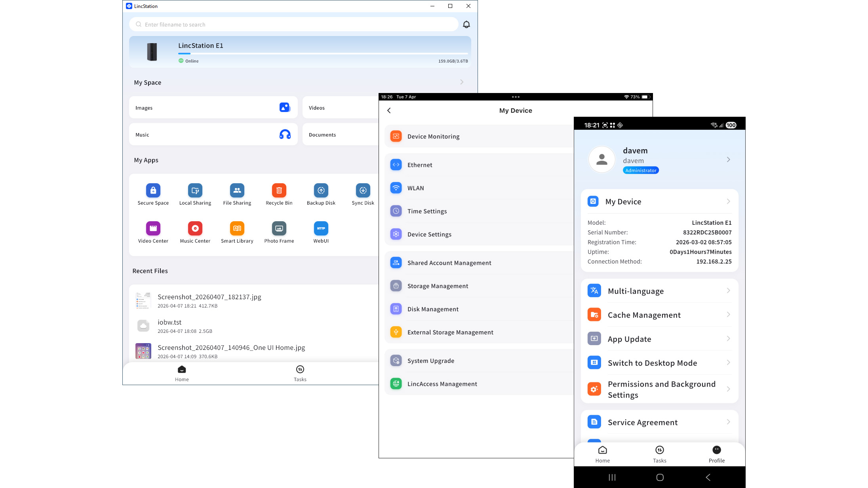Click the notification bell icon
868x488 pixels.
[x=466, y=25]
